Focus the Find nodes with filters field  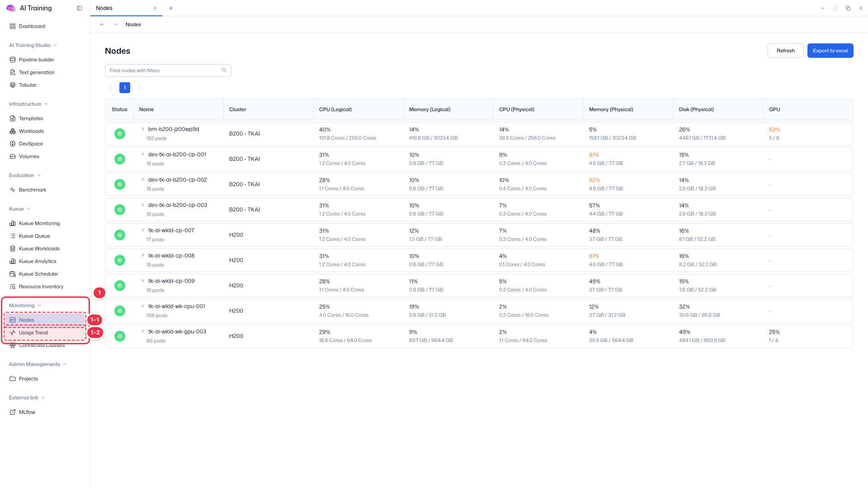168,70
